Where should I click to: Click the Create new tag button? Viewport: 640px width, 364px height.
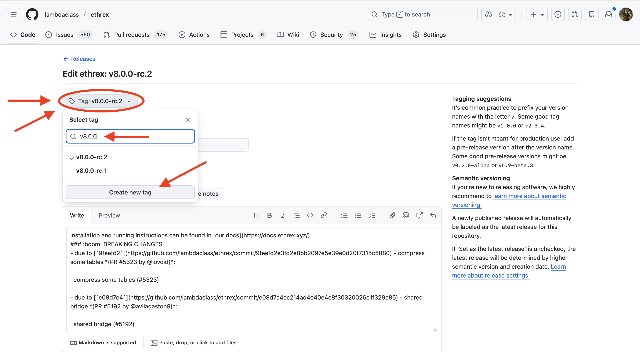point(130,192)
